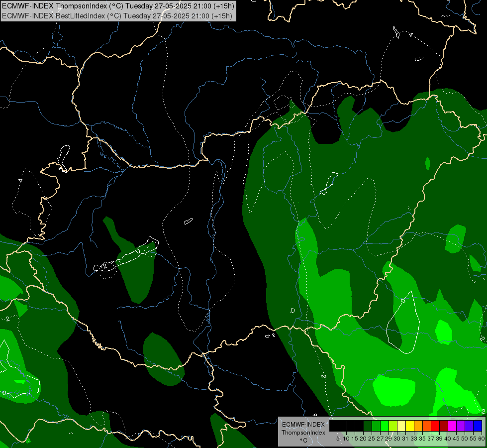Select the blue 55–60 legend swatch
The image size is (487, 448).
pyautogui.click(x=478, y=426)
